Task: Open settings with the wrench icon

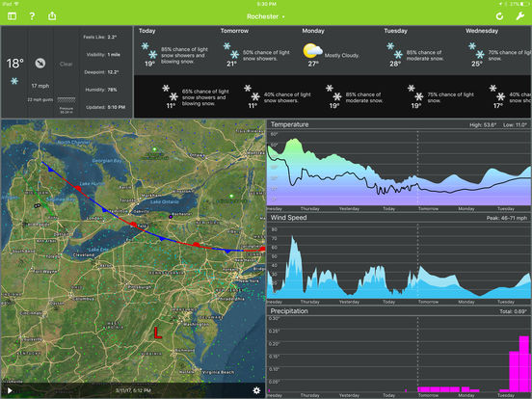Action: pos(519,16)
